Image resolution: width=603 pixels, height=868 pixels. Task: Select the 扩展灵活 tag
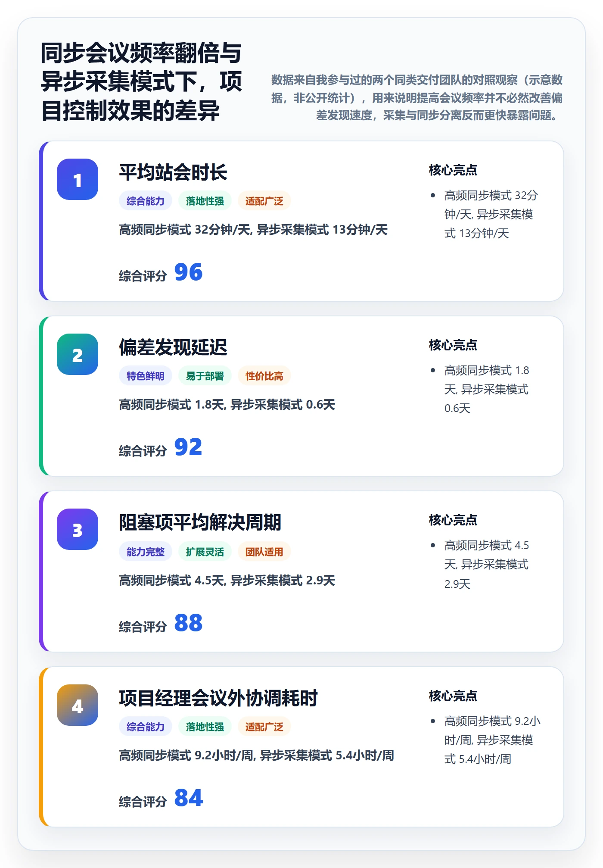[x=205, y=552]
